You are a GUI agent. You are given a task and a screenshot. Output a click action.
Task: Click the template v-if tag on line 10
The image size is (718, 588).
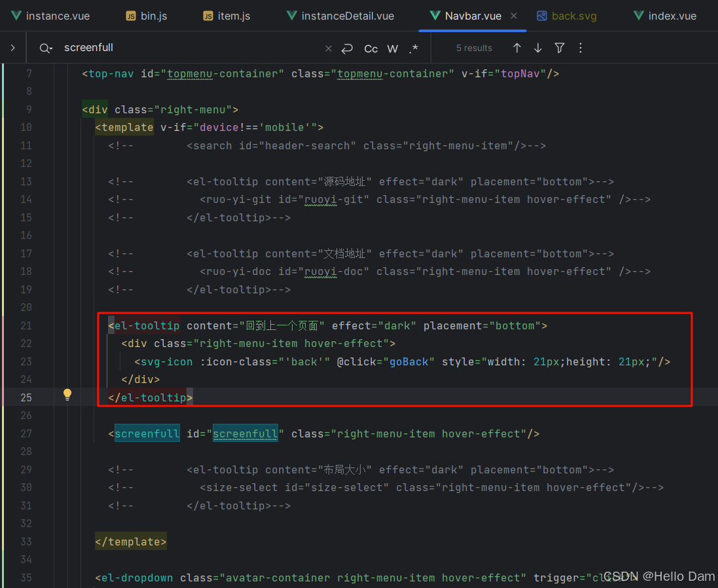(124, 127)
